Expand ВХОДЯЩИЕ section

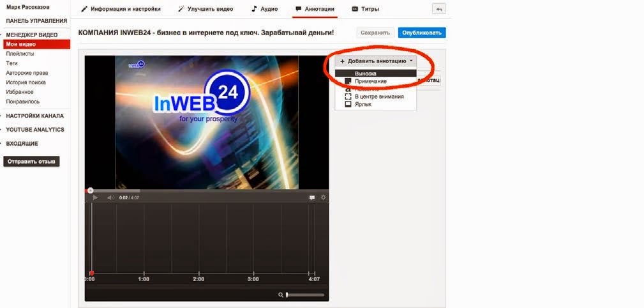22,144
